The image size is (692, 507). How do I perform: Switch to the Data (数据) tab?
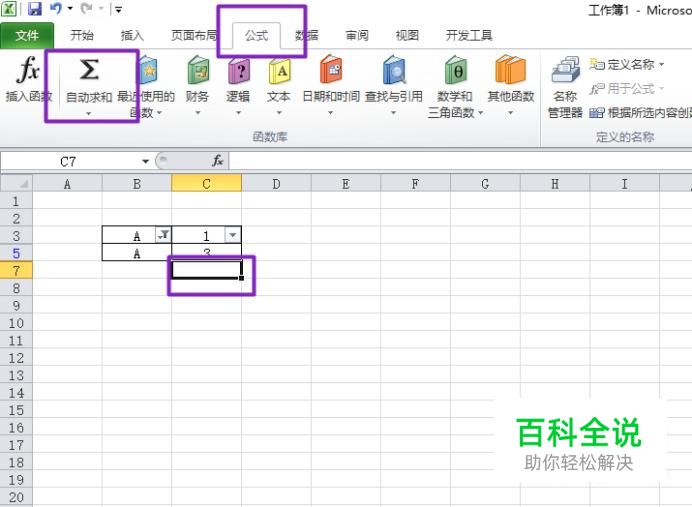(x=307, y=35)
